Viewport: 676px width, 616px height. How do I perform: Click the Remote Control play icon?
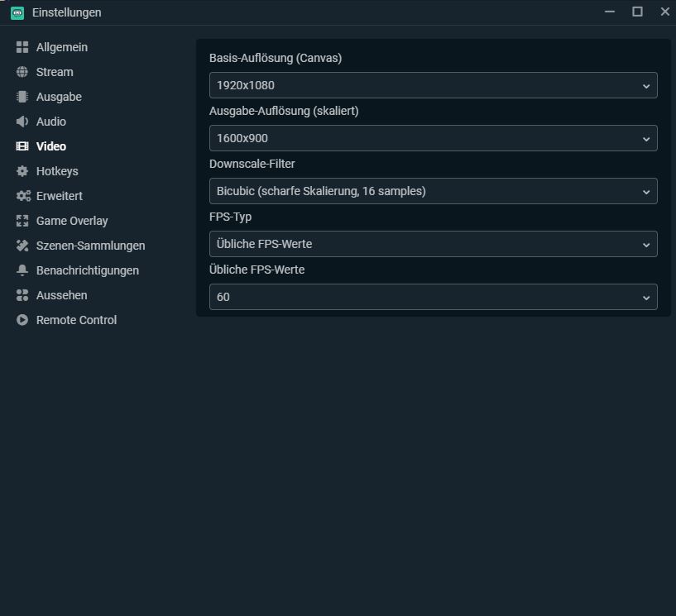[x=22, y=320]
